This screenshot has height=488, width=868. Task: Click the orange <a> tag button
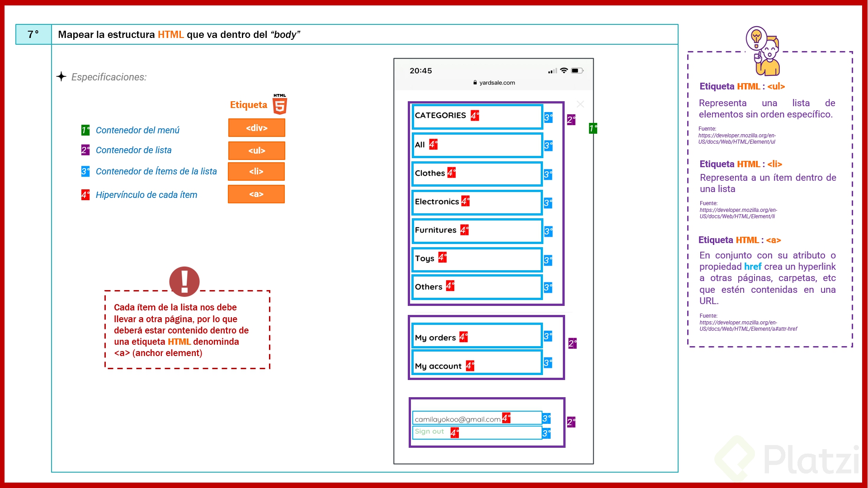(256, 194)
